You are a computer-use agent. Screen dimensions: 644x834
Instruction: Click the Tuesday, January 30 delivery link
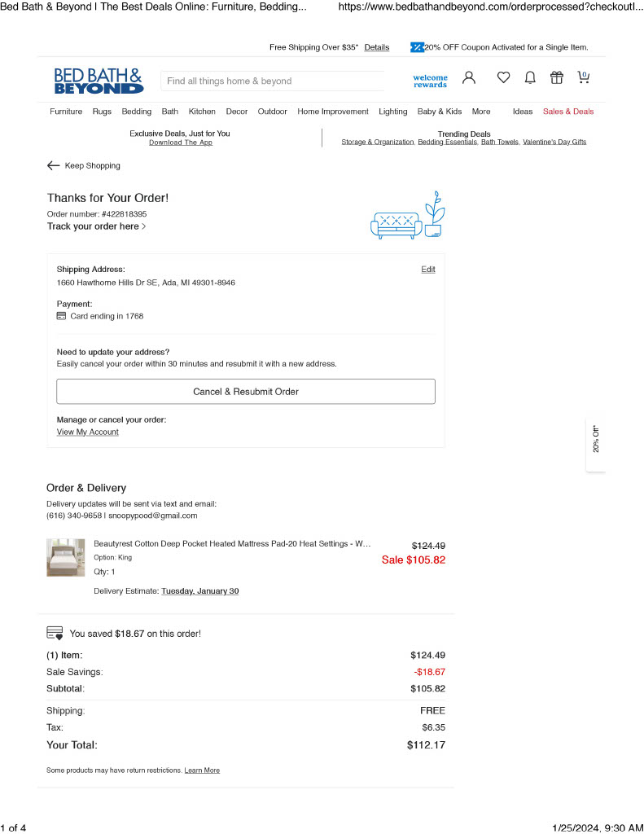coord(200,591)
